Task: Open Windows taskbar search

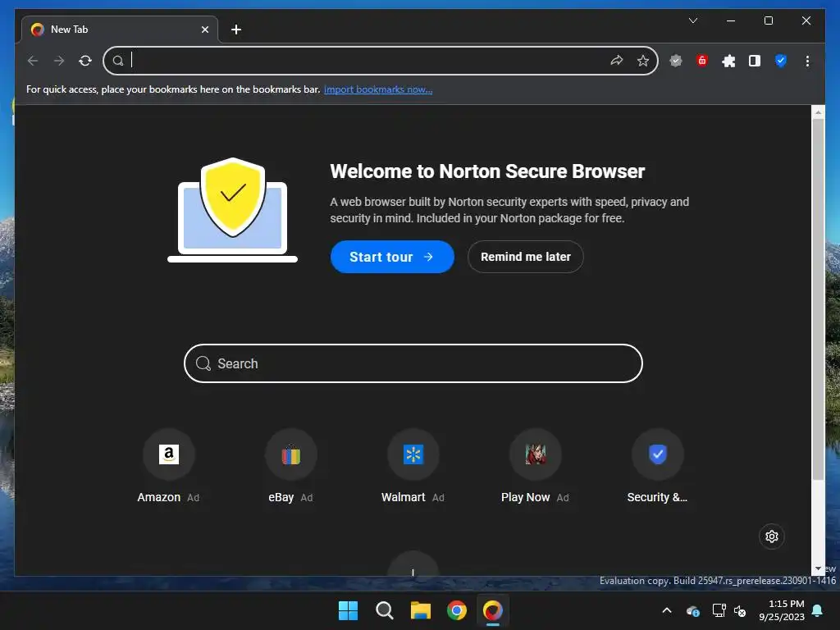Action: (384, 610)
